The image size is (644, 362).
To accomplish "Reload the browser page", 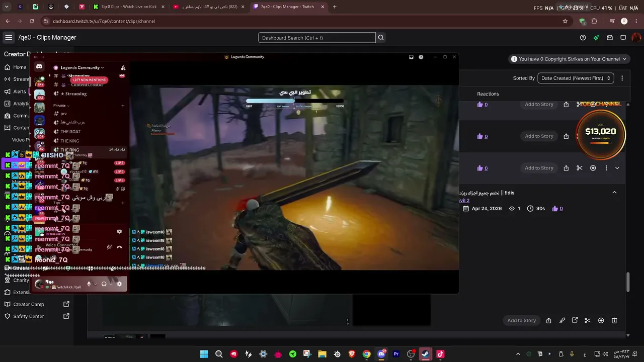I will (x=32, y=21).
